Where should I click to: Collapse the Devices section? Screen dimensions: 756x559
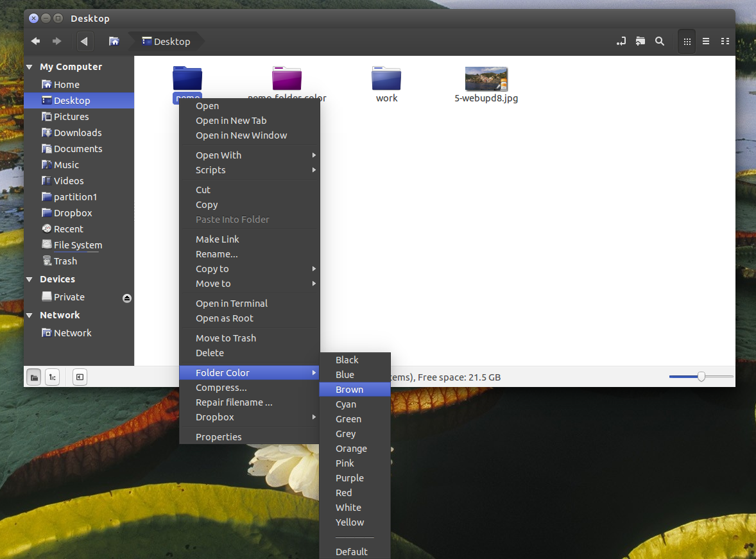(x=29, y=279)
